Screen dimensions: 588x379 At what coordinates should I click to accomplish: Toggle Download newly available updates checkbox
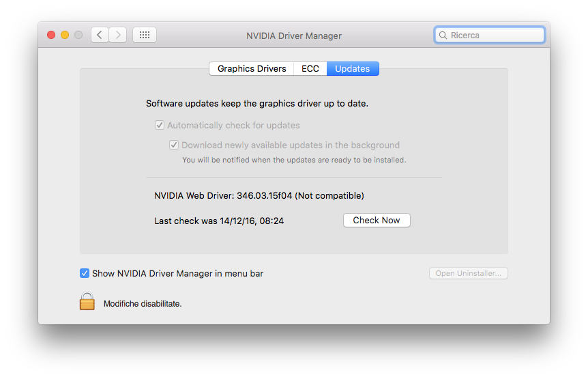coord(174,145)
